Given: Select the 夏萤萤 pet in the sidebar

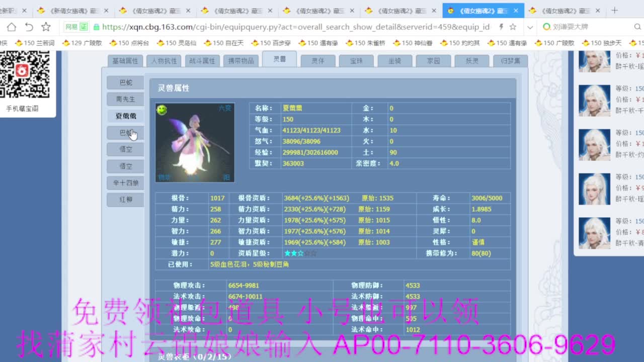Looking at the screenshot, I should 125,116.
